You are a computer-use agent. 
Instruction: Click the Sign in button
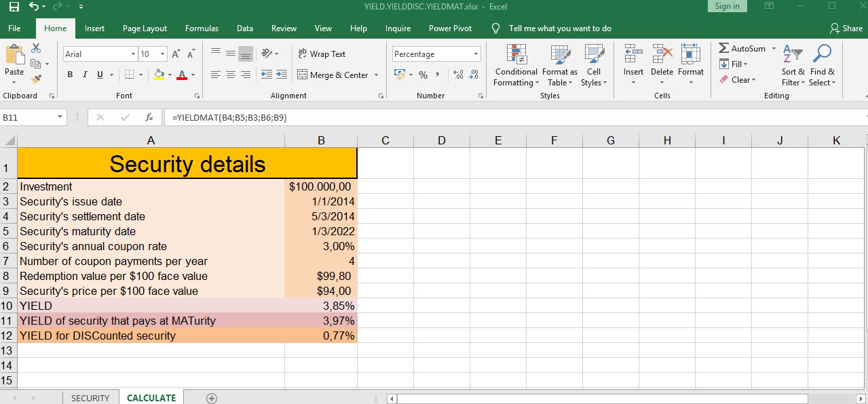click(727, 6)
